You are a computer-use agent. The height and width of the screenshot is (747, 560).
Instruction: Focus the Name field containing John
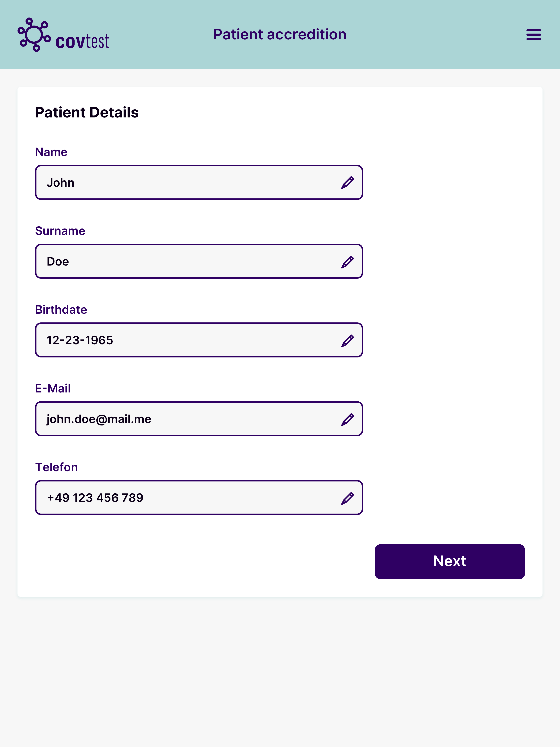tap(189, 183)
